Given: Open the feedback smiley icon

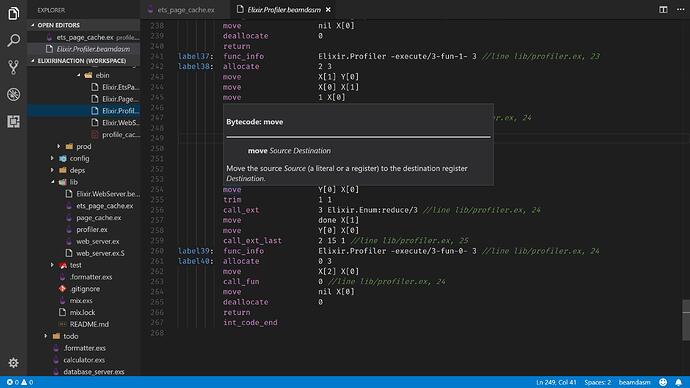Looking at the screenshot, I should 663,382.
